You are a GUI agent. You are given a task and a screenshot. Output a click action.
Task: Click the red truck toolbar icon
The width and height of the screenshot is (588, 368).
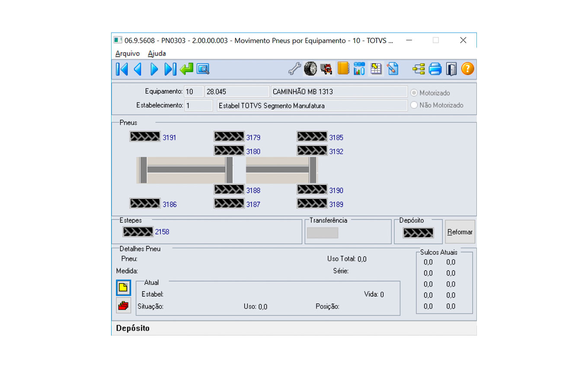[326, 69]
